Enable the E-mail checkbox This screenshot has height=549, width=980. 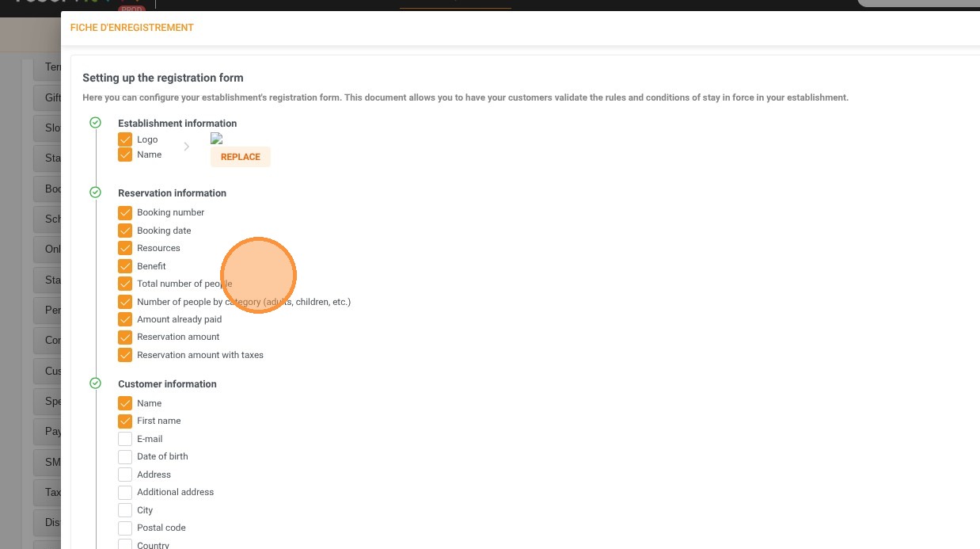125,439
